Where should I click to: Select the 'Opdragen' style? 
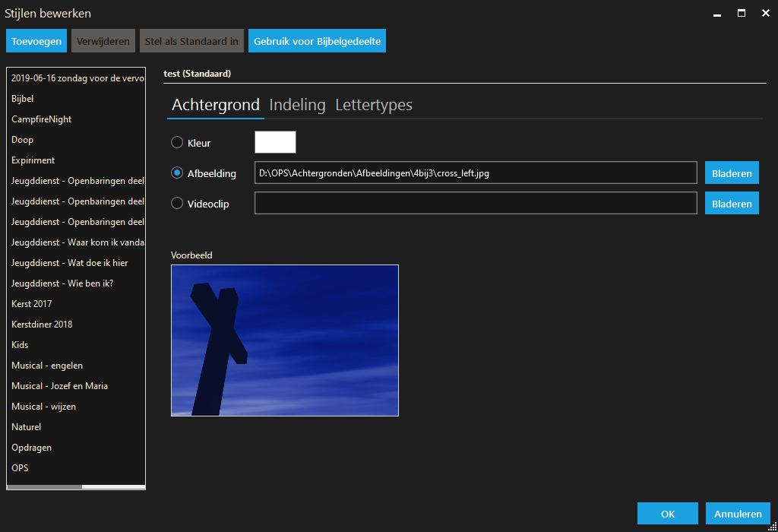pyautogui.click(x=76, y=447)
